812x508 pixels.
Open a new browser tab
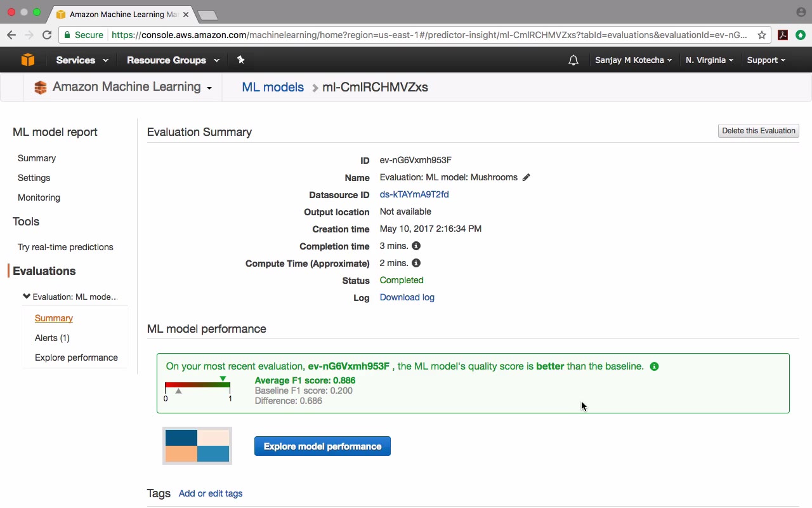[207, 15]
